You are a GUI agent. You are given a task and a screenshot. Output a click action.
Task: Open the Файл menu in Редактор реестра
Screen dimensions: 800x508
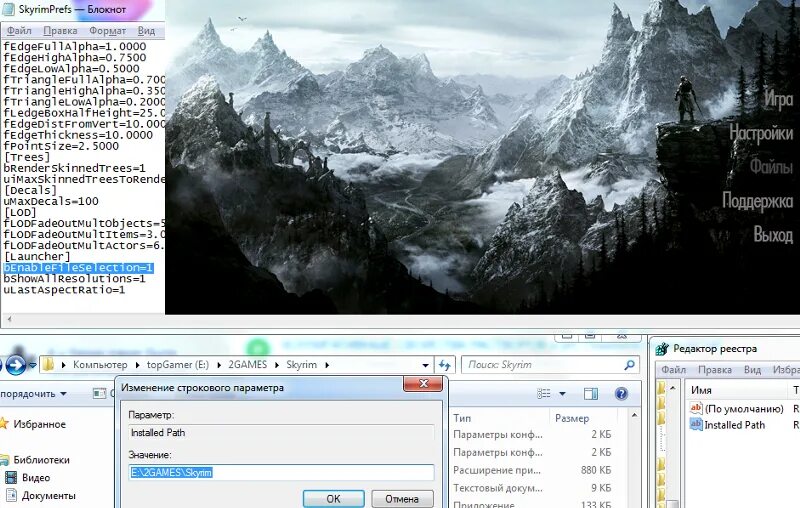673,370
